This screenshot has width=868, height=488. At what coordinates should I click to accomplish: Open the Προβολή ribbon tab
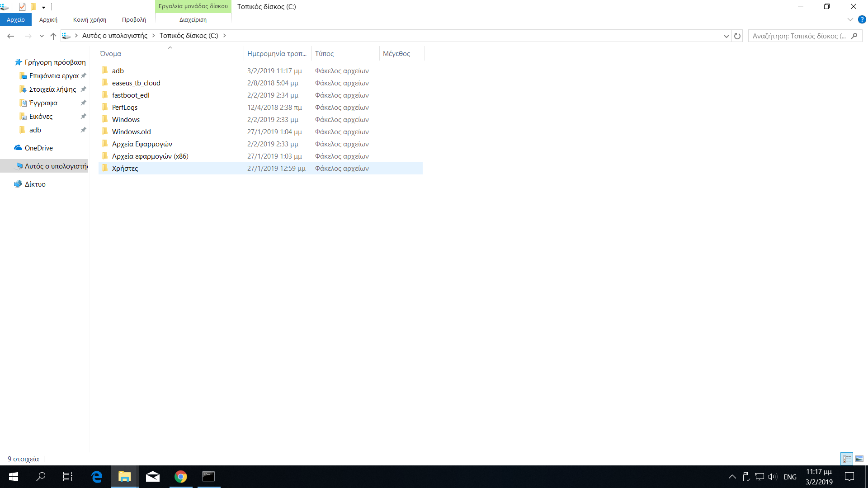(x=134, y=20)
